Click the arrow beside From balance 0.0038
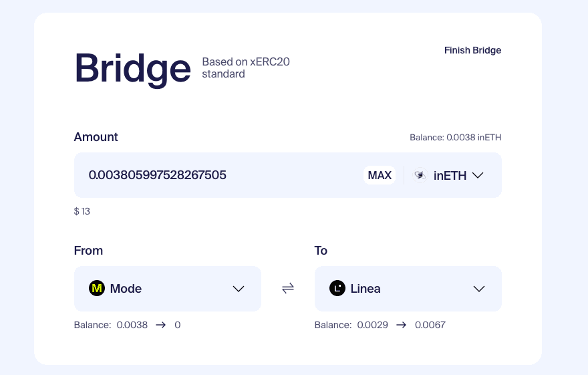 161,325
